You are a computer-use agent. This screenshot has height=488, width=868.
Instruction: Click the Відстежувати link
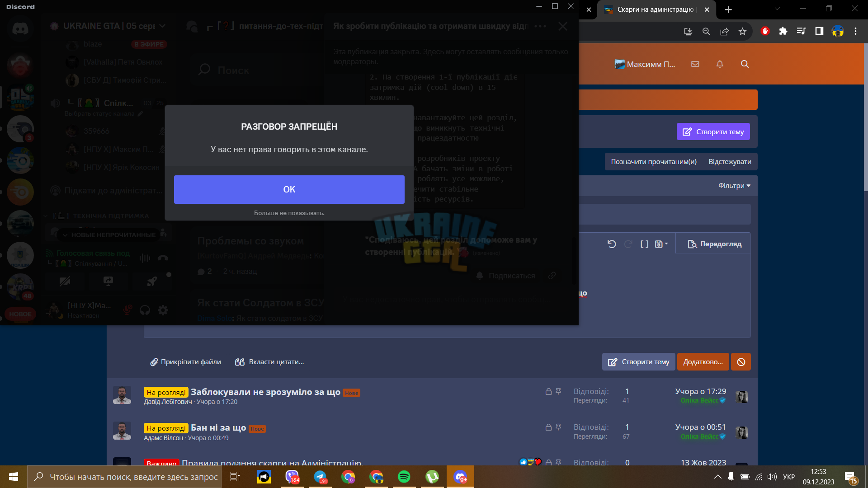730,162
